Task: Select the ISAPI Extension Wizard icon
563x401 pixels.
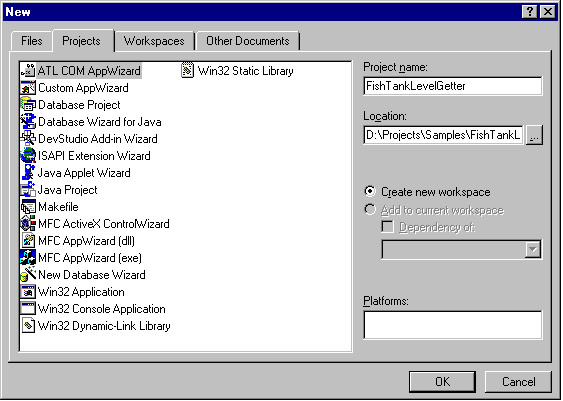Action: 28,155
